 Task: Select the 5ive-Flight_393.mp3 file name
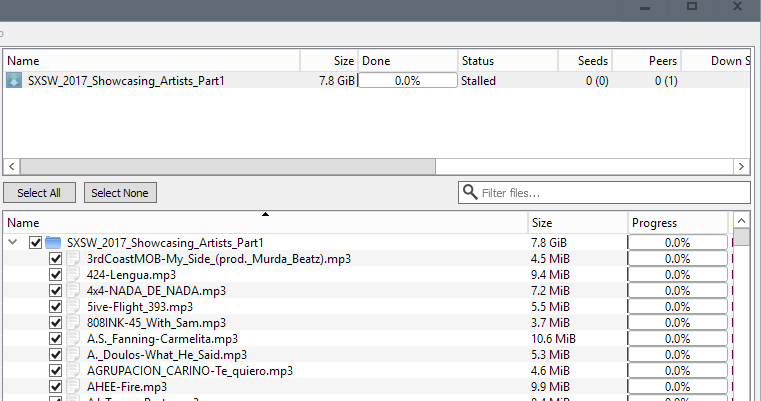[140, 307]
